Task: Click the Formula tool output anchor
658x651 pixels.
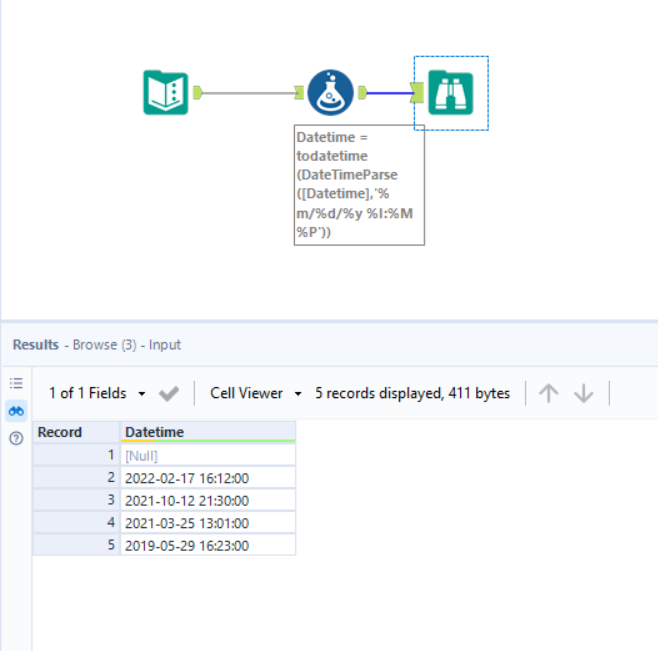Action: point(363,93)
